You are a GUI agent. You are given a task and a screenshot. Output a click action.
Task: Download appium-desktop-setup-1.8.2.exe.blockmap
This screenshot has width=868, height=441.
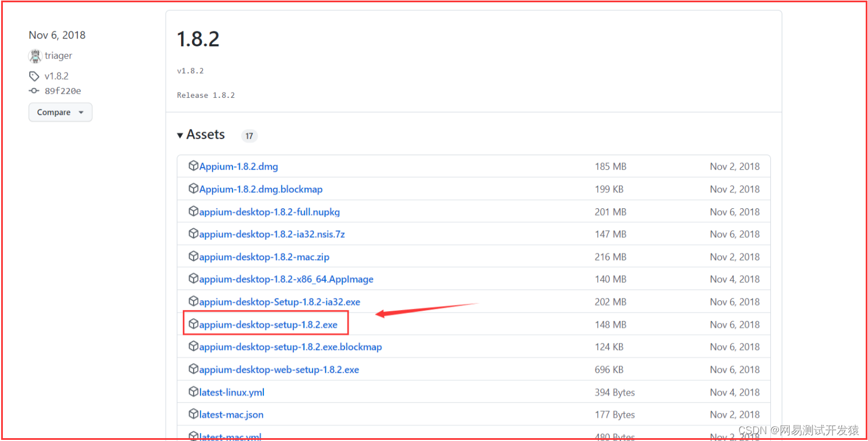tap(291, 347)
